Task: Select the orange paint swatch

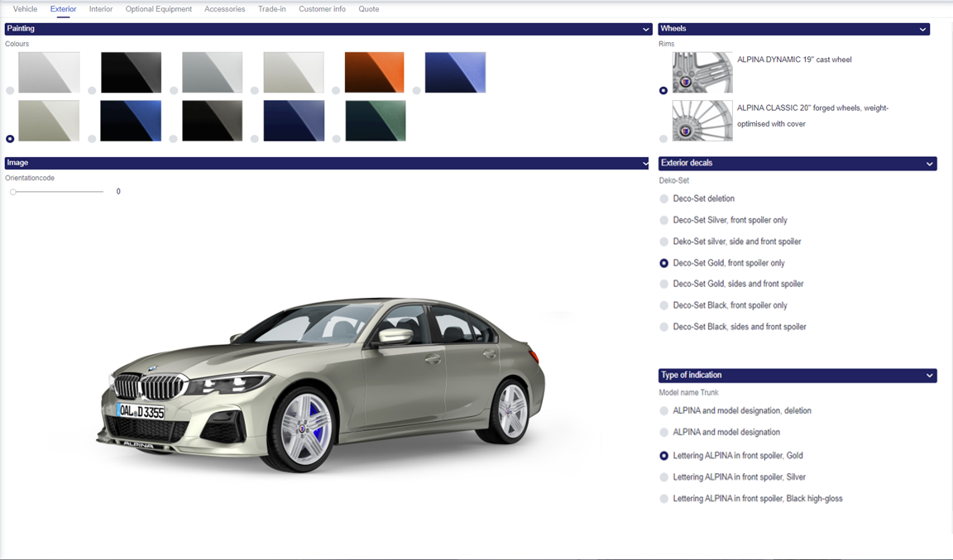Action: click(x=375, y=72)
